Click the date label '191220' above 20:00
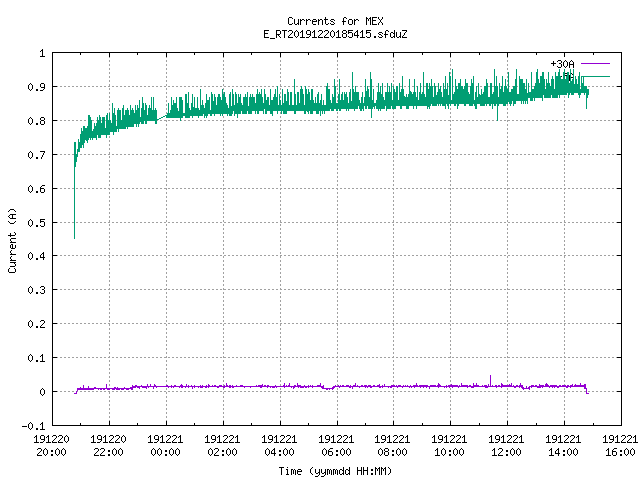Viewport: 640px width, 480px height. tap(51, 439)
